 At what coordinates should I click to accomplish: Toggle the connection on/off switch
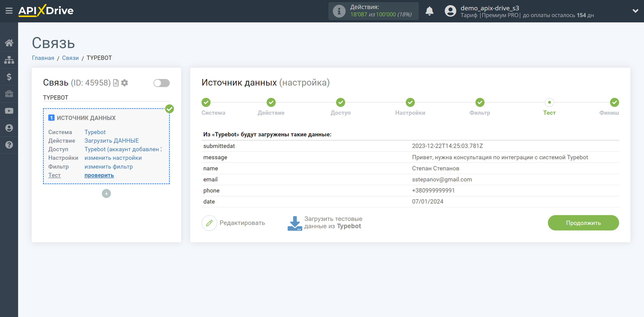coord(162,83)
